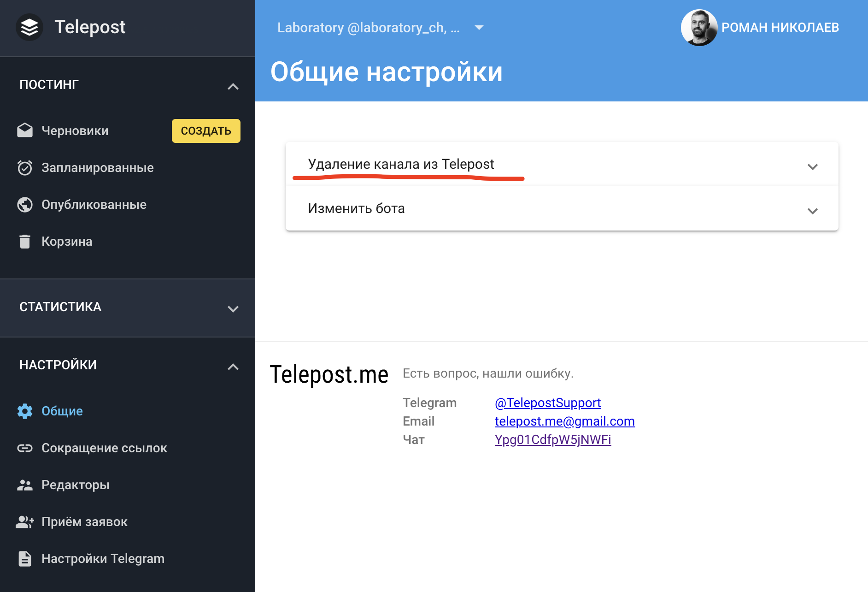Open Корзина menu item

(x=67, y=241)
